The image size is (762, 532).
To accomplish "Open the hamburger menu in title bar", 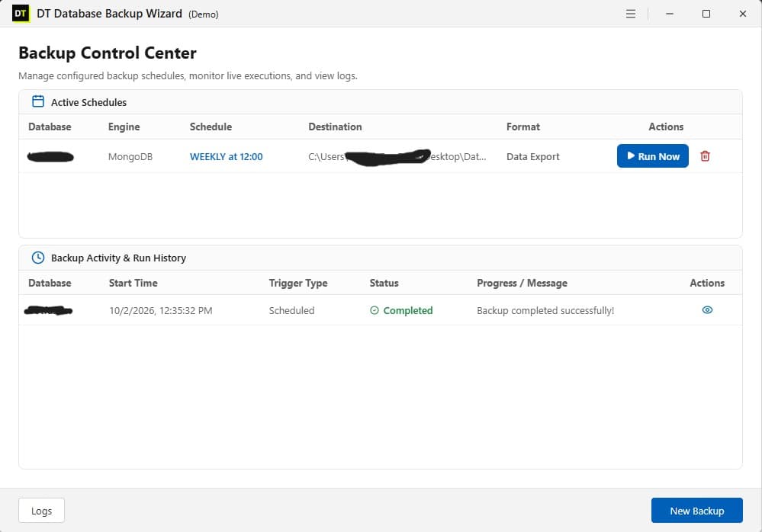I will click(x=630, y=14).
